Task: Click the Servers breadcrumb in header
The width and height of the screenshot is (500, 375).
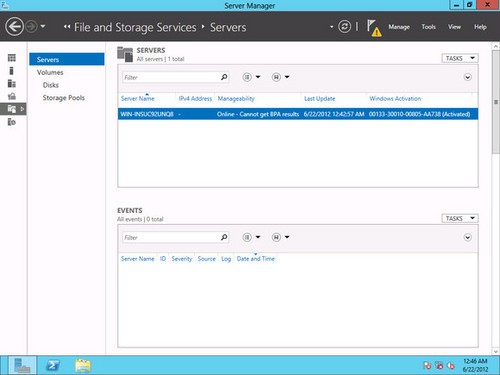Action: pyautogui.click(x=228, y=27)
